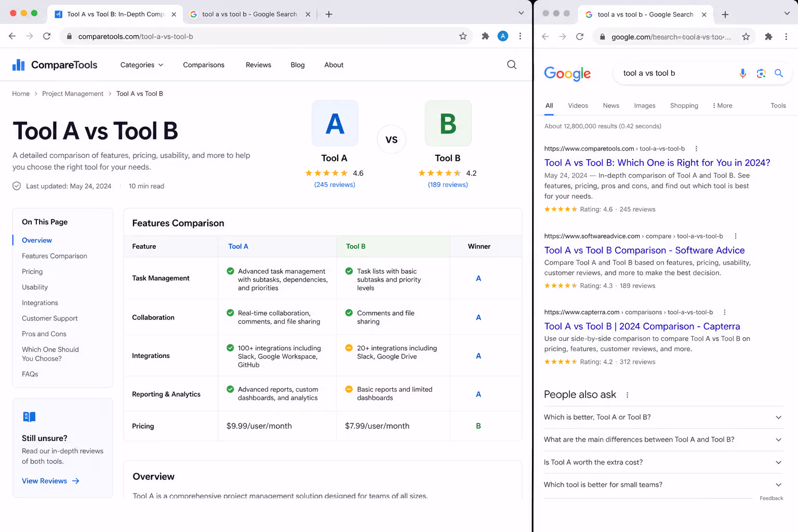Open options dots next to softwareadvice.com result
The width and height of the screenshot is (798, 532).
coord(735,236)
